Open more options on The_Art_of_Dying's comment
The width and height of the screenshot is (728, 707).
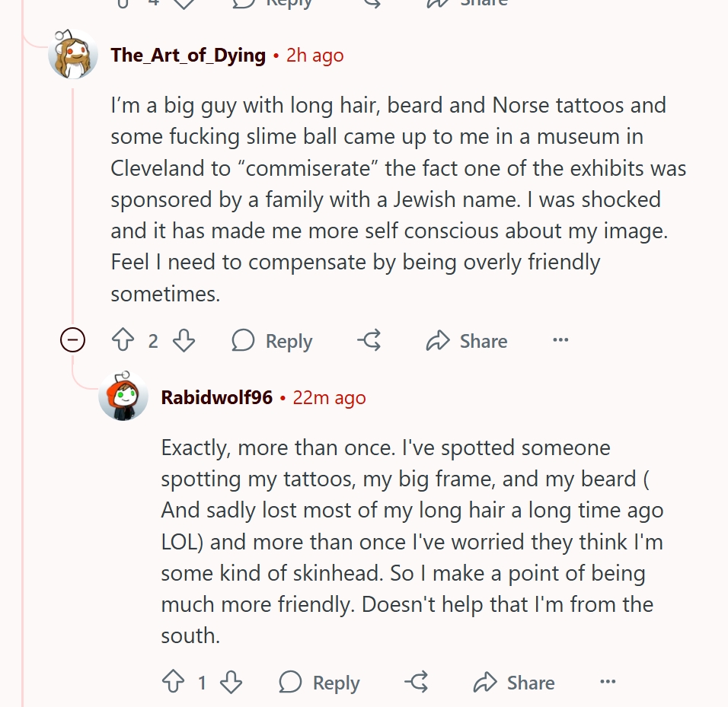click(x=560, y=340)
